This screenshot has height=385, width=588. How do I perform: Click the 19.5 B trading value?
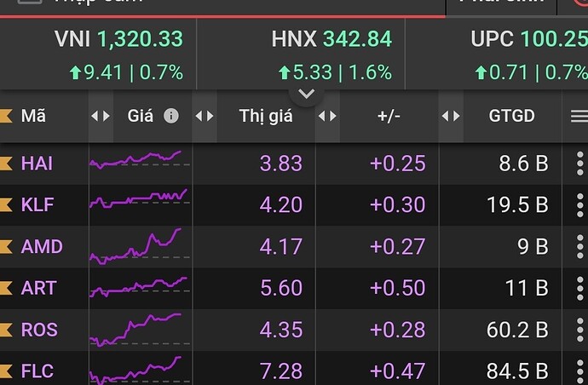click(517, 205)
